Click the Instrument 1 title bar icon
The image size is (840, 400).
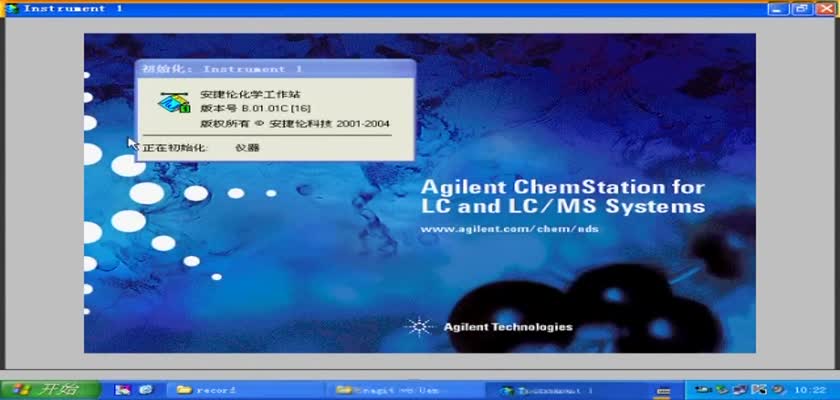(11, 9)
